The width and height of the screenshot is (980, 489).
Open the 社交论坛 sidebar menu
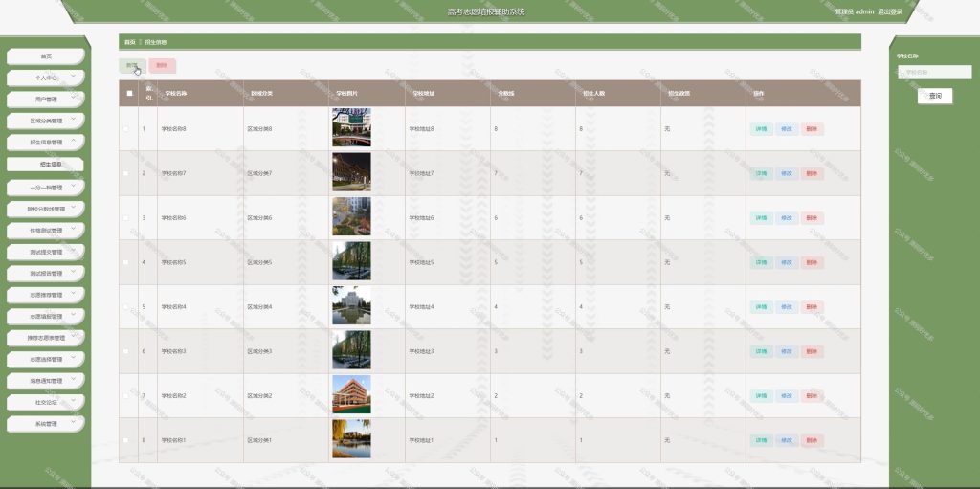[46, 403]
